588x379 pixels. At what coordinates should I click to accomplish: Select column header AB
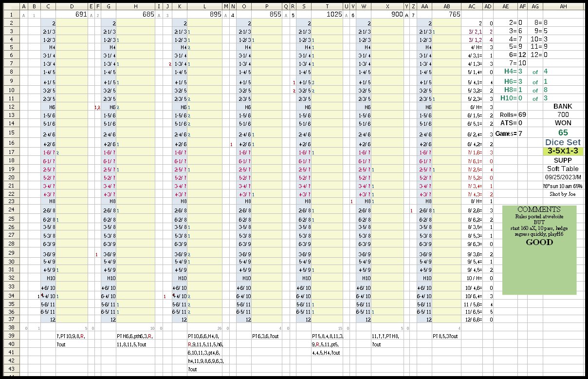pyautogui.click(x=446, y=6)
